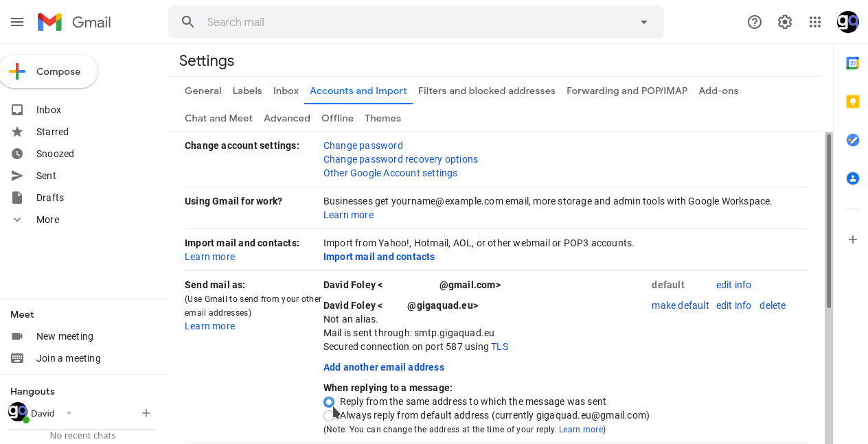The width and height of the screenshot is (868, 444).
Task: Click Add another email address link
Action: [383, 367]
